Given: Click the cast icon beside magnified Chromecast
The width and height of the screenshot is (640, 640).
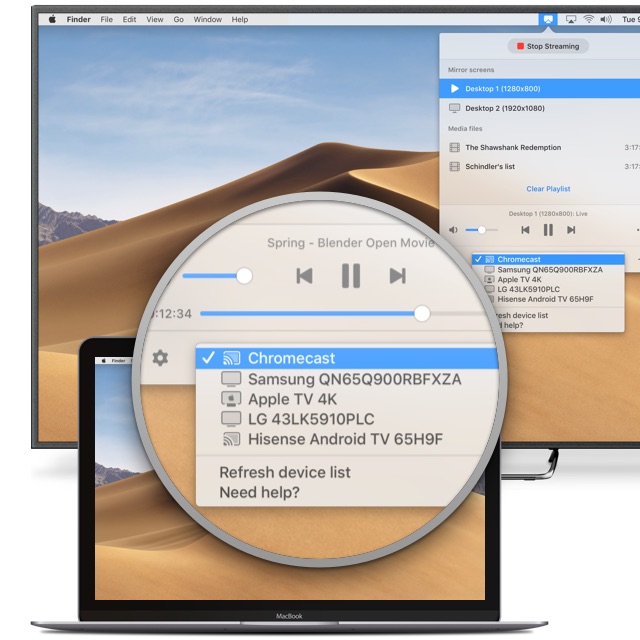Looking at the screenshot, I should click(231, 358).
